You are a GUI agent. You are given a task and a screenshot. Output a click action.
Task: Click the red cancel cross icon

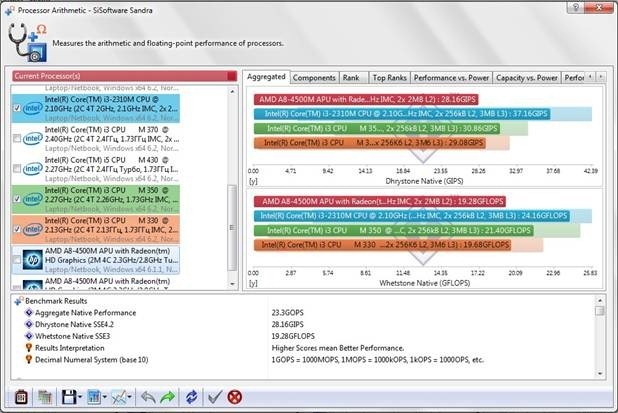tap(235, 397)
